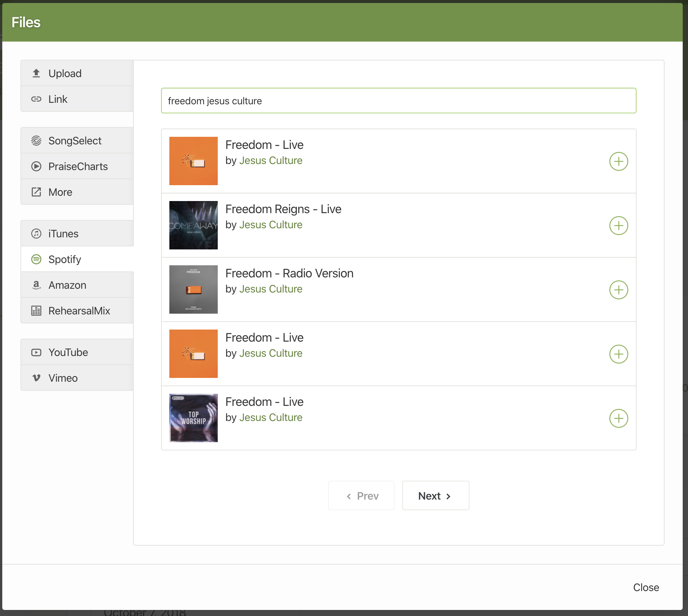Add the first Freedom - Live result
This screenshot has height=616, width=688.
[618, 161]
